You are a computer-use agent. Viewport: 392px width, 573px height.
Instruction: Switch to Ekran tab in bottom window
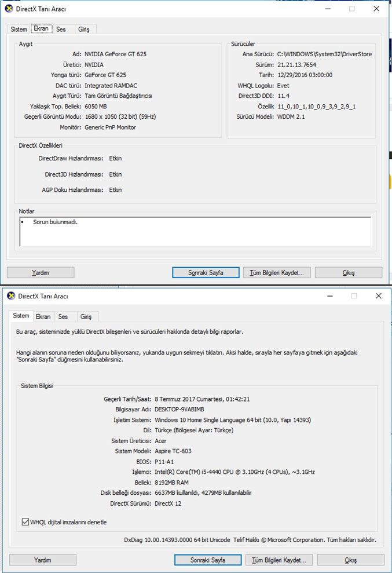(x=43, y=316)
